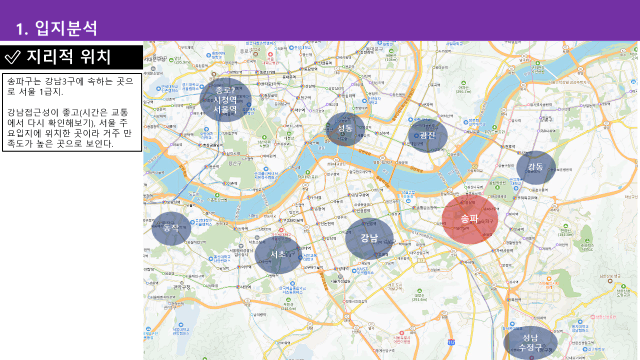This screenshot has width=640, height=360.
Task: Select the 성남 수정구 circle marker
Action: 530,343
